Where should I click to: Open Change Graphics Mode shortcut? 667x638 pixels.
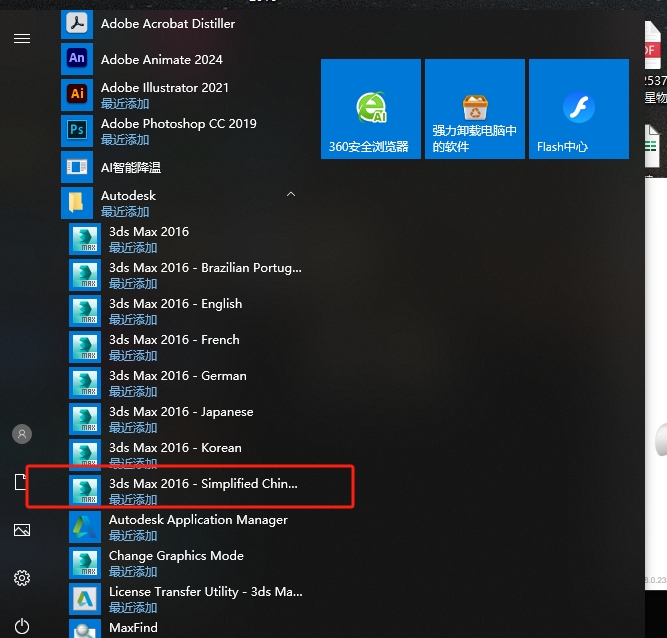tap(85, 562)
